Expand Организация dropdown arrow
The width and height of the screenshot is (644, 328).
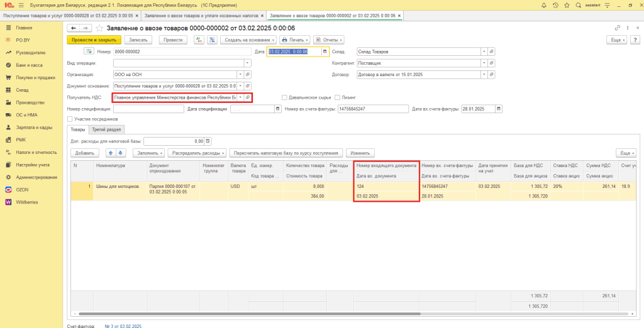(x=240, y=75)
